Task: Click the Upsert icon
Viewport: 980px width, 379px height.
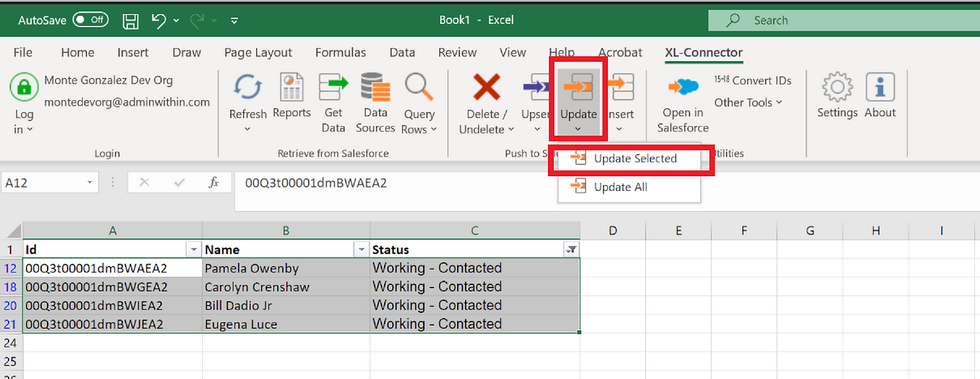Action: pos(535,87)
